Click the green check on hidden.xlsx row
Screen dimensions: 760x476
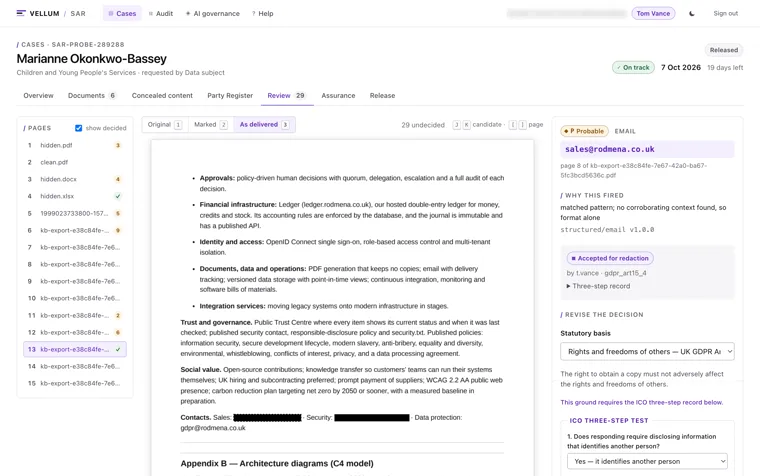(118, 196)
